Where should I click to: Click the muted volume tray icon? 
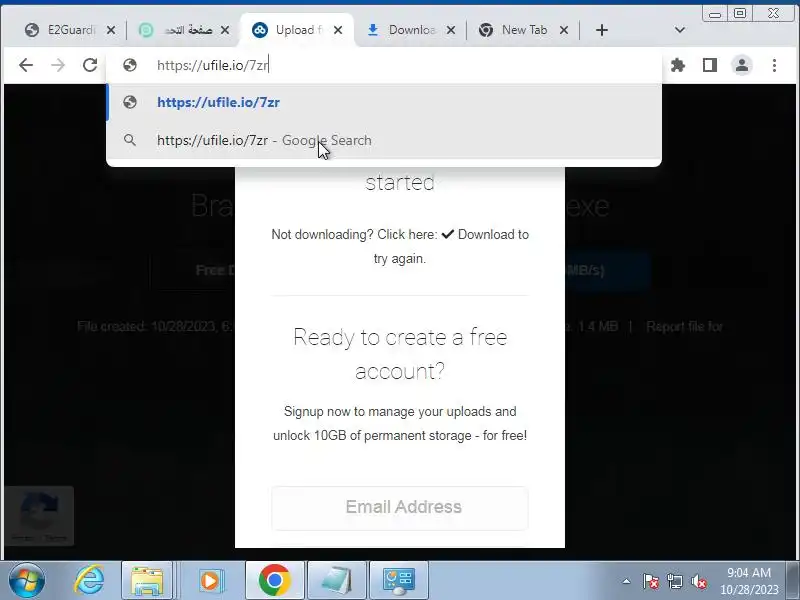pos(698,581)
